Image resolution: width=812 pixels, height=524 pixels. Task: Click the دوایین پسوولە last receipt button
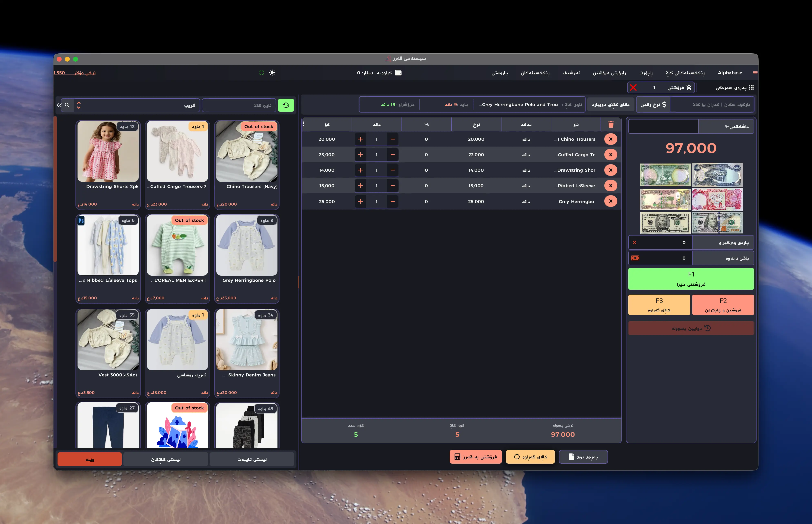pos(691,328)
